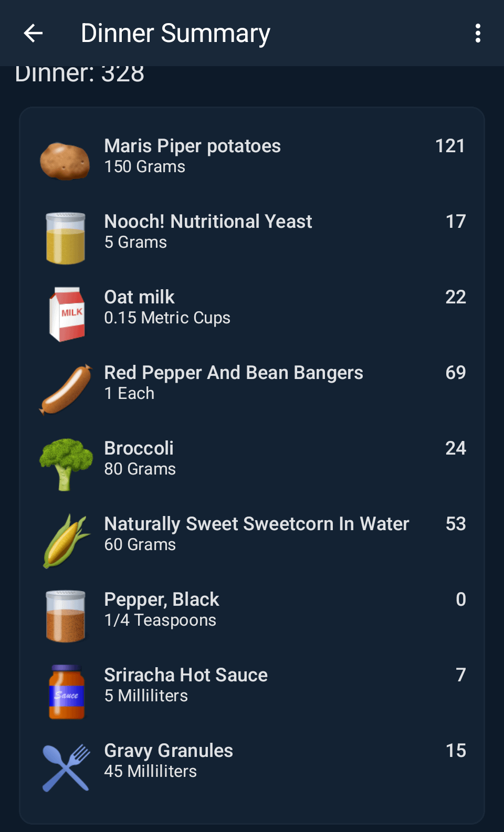Viewport: 504px width, 832px height.
Task: Tap the Nutritional Yeast jar icon
Action: point(65,238)
